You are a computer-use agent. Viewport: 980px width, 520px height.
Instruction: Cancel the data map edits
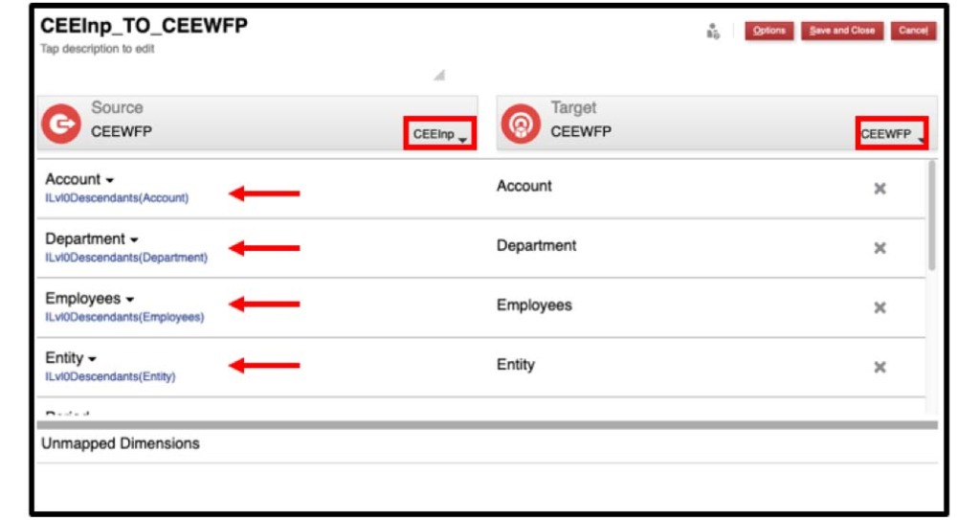[913, 31]
